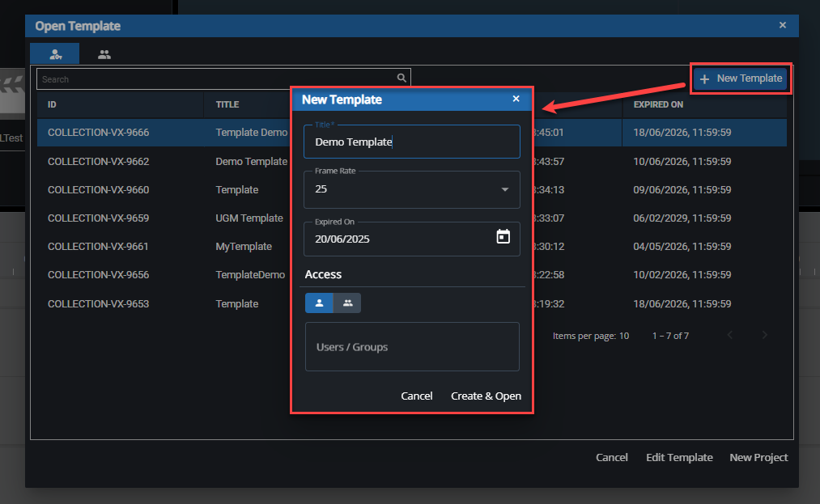This screenshot has height=504, width=820.
Task: Click the search magnifier icon
Action: point(402,78)
